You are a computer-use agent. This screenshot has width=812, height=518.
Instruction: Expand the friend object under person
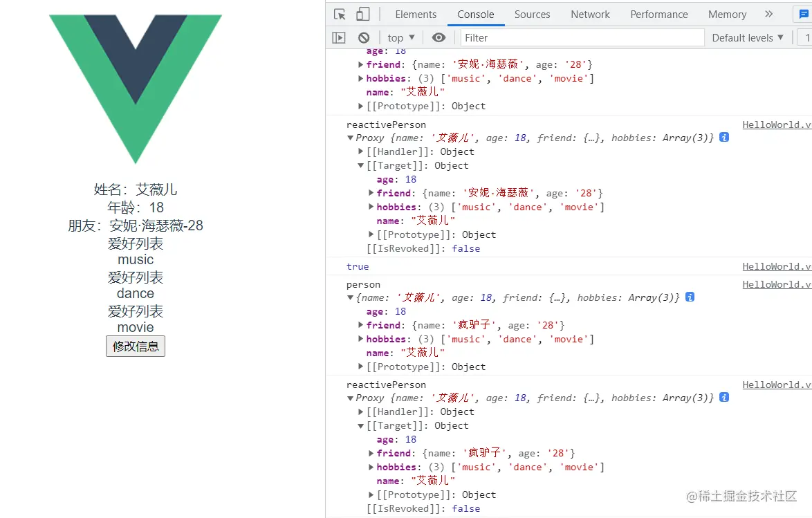(x=360, y=325)
